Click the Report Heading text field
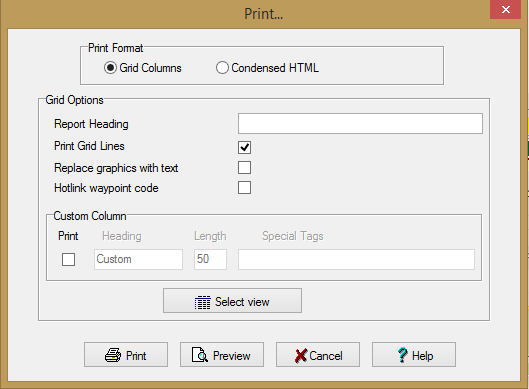This screenshot has width=529, height=389. 360,123
